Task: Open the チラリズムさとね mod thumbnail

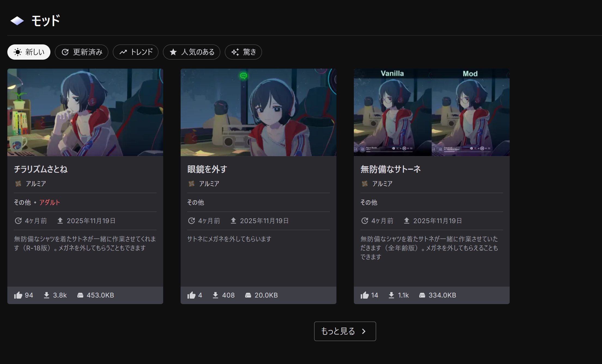Action: coord(85,112)
